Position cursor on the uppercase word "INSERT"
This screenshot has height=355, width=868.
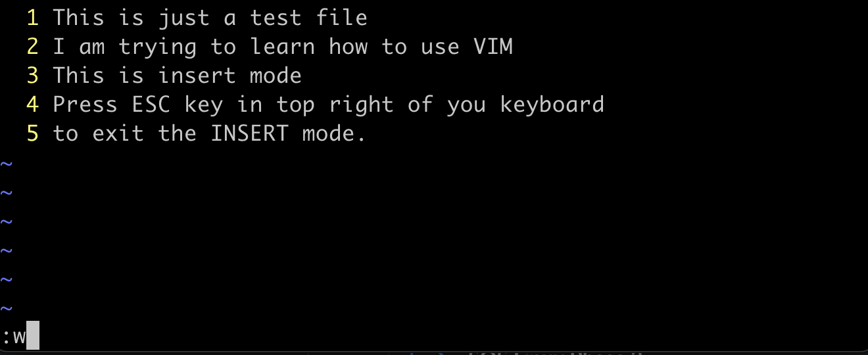click(249, 133)
